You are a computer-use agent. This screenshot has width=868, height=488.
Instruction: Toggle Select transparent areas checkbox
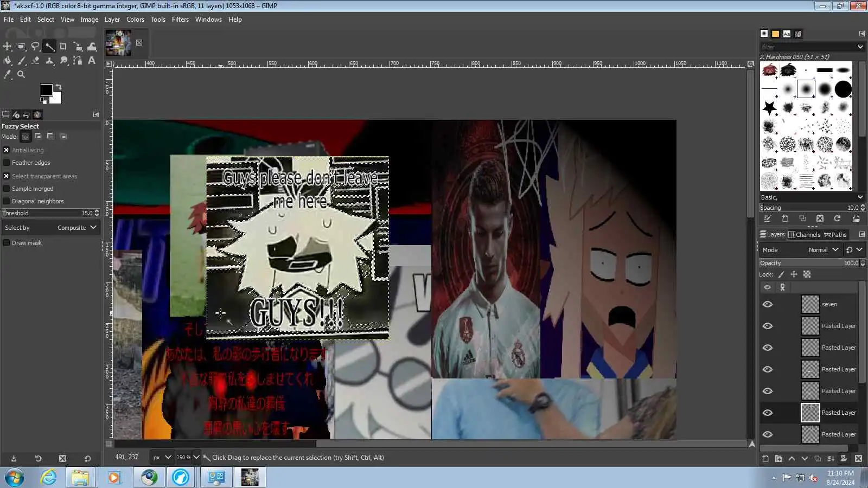7,176
